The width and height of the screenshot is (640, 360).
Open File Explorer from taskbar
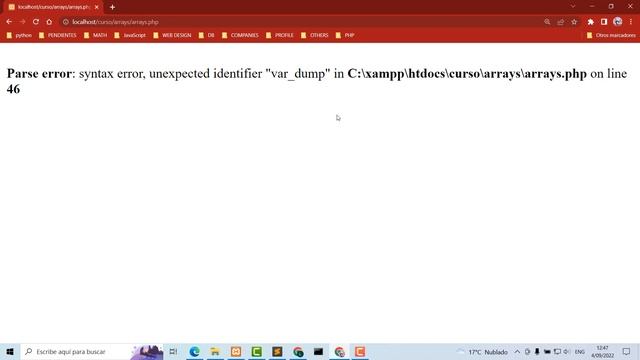tap(215, 351)
